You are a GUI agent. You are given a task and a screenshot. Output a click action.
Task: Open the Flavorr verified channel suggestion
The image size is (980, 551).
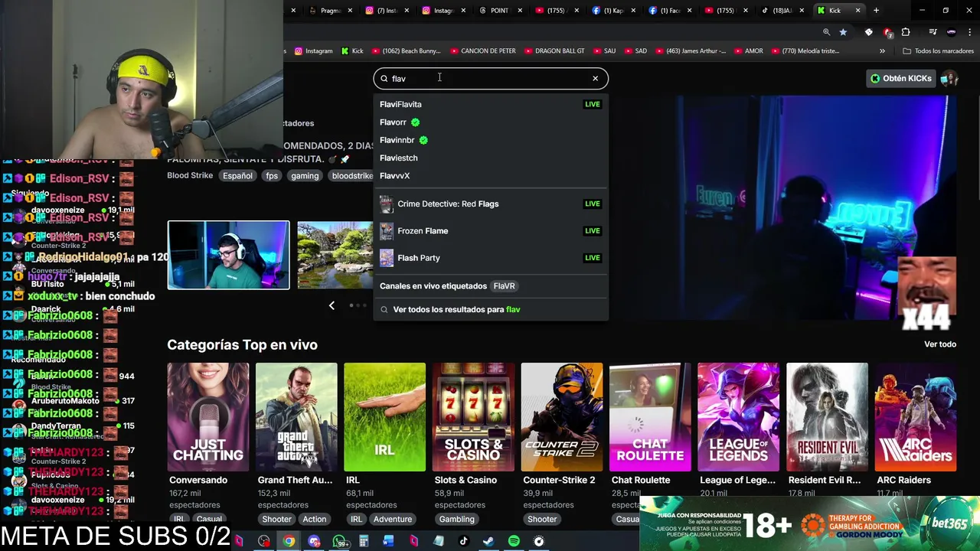[490, 122]
